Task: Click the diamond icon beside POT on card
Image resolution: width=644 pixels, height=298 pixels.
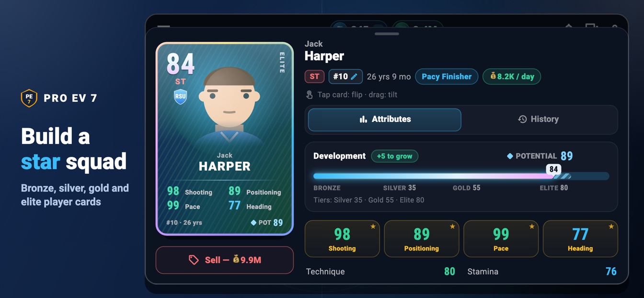Action: pos(253,223)
